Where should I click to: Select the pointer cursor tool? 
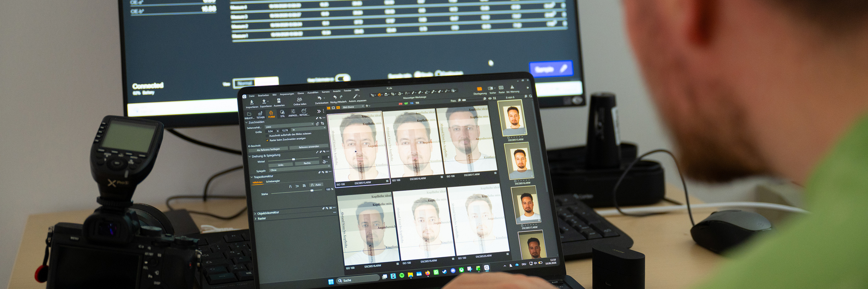tap(373, 95)
